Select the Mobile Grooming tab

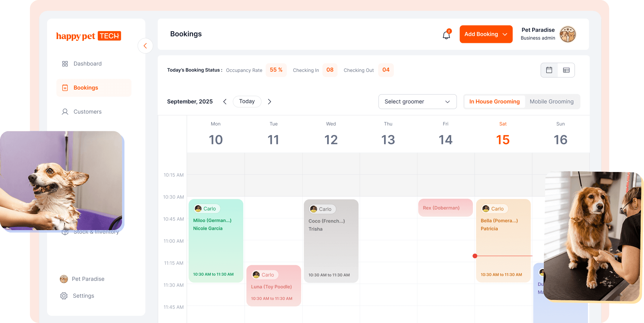click(x=551, y=102)
